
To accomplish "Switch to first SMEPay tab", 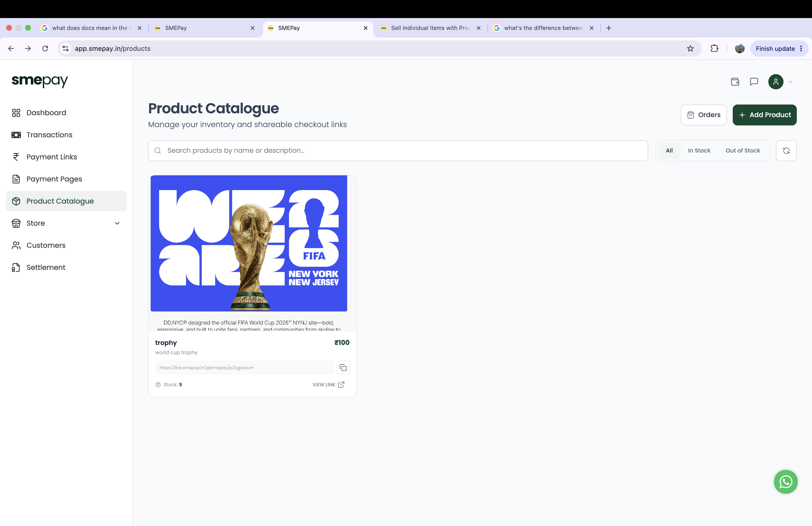I will tap(205, 28).
